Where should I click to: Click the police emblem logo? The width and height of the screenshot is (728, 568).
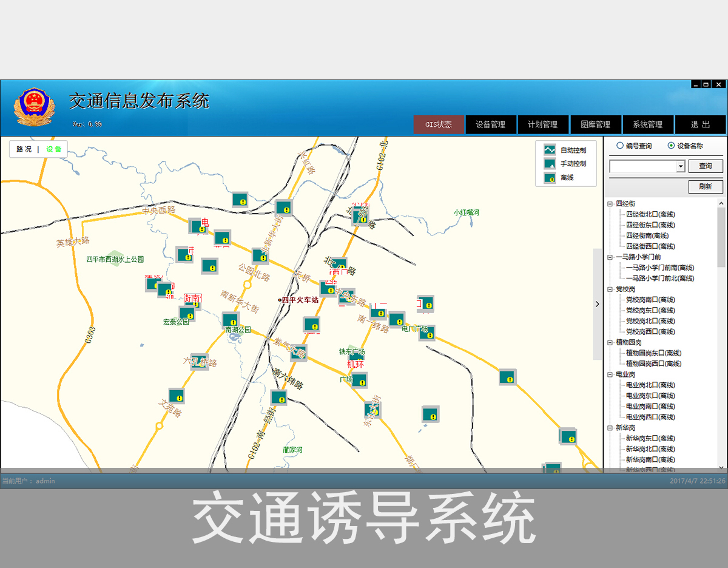[x=33, y=106]
